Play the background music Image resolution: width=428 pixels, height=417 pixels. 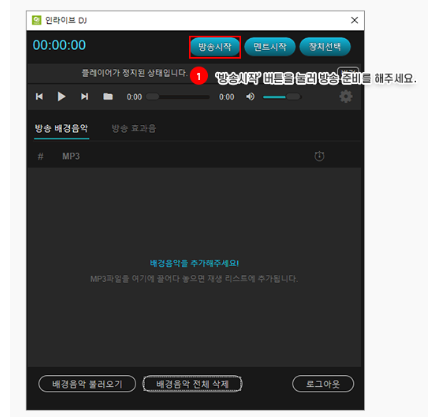click(x=61, y=97)
